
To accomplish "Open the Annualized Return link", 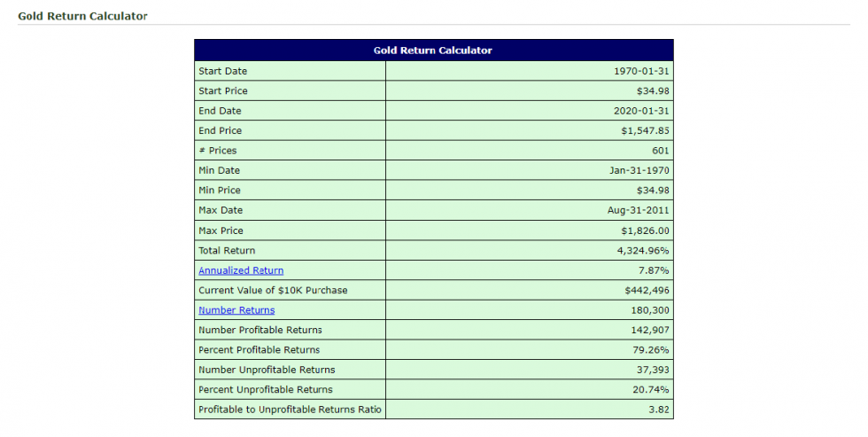I will coord(241,270).
